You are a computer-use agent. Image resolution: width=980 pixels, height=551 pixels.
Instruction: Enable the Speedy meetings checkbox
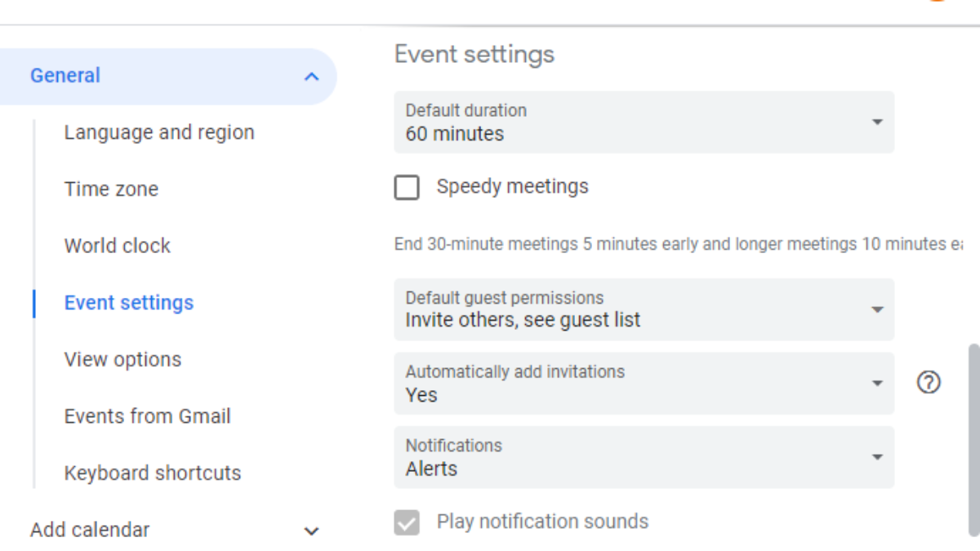(407, 188)
